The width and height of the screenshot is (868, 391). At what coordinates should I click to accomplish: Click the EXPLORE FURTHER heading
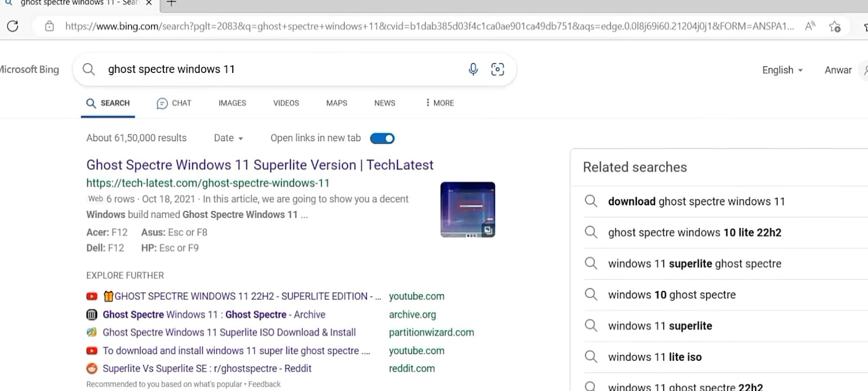pyautogui.click(x=125, y=275)
